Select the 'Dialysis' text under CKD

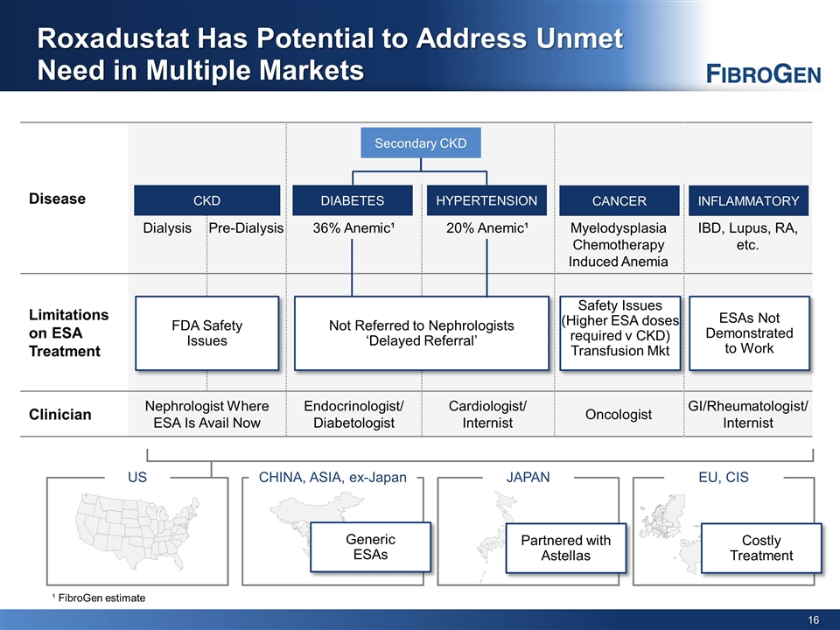(167, 228)
